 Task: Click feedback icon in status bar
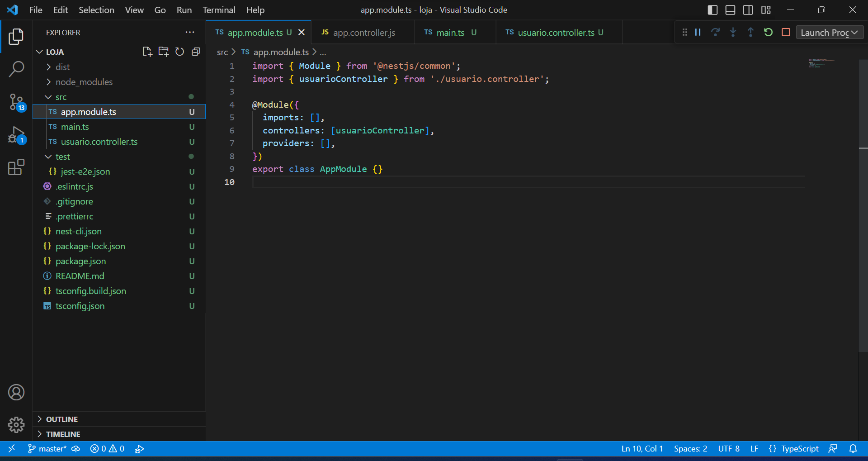coord(833,449)
